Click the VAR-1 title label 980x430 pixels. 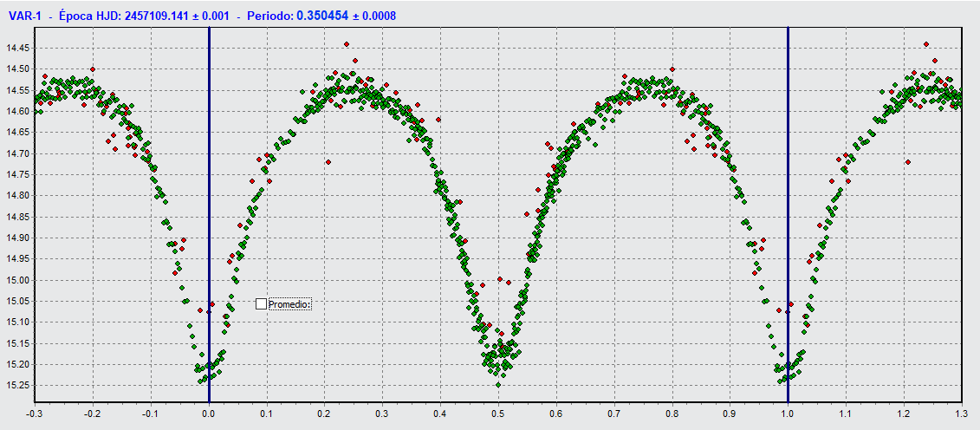click(x=24, y=16)
